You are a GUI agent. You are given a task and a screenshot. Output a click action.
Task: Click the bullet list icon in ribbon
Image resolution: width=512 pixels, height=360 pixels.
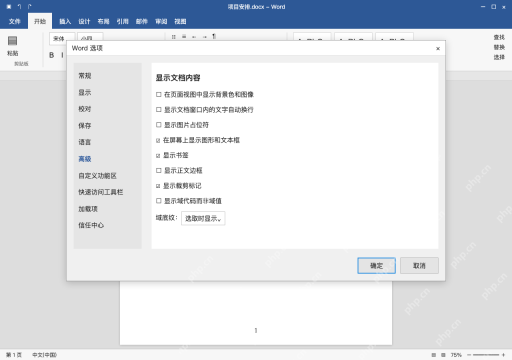173,37
